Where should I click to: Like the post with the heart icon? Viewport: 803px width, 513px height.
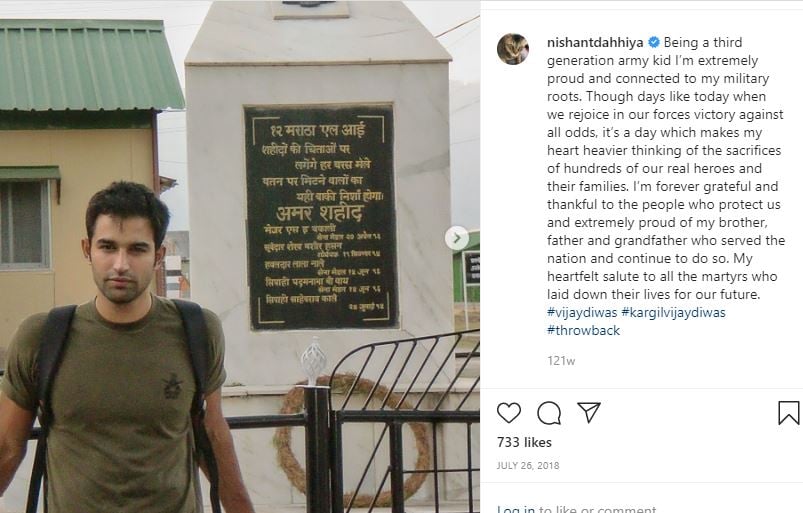click(x=509, y=413)
